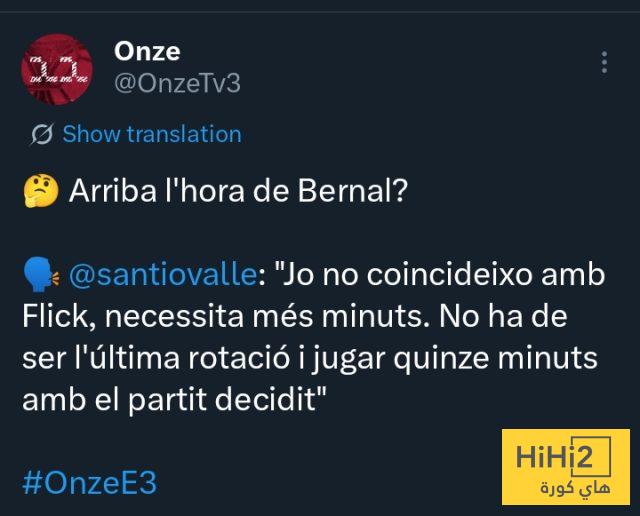Select the Onze display name
The height and width of the screenshot is (516, 640).
(x=148, y=51)
